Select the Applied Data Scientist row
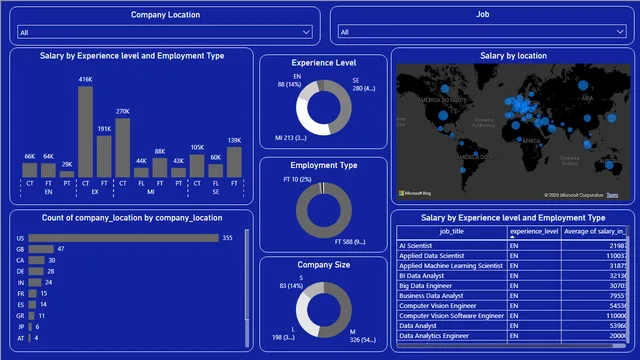 511,256
